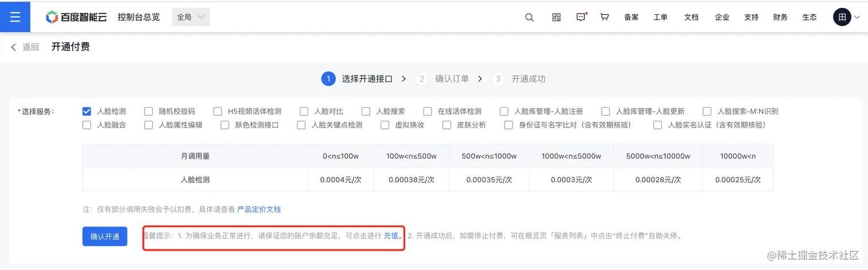Viewport: 868px width, 270px height.
Task: Click the 10000w<n column header
Action: 738,156
